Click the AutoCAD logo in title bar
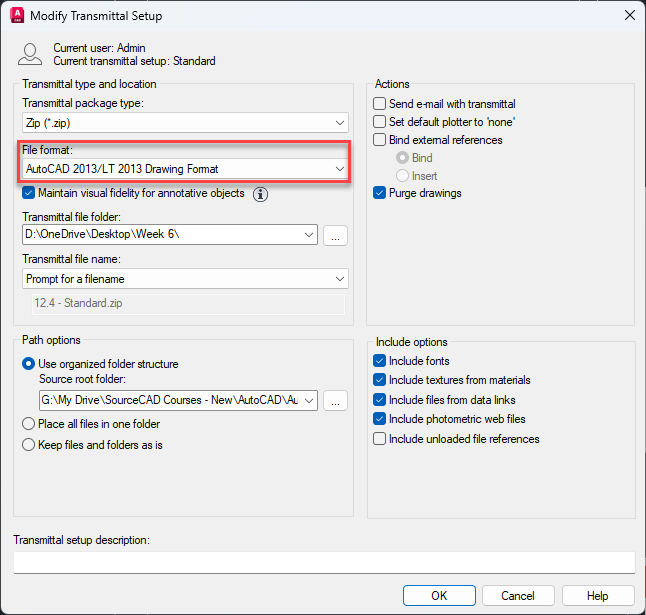Image resolution: width=646 pixels, height=615 pixels. pos(17,16)
